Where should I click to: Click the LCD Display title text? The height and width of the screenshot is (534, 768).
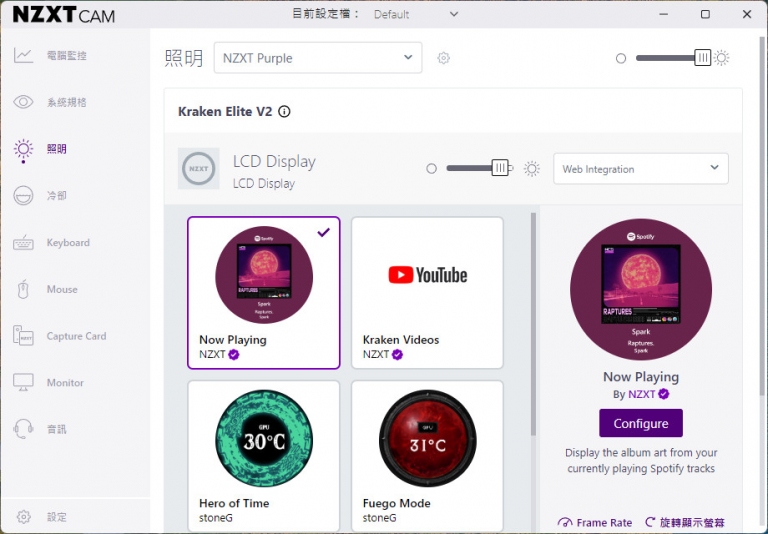pyautogui.click(x=274, y=161)
